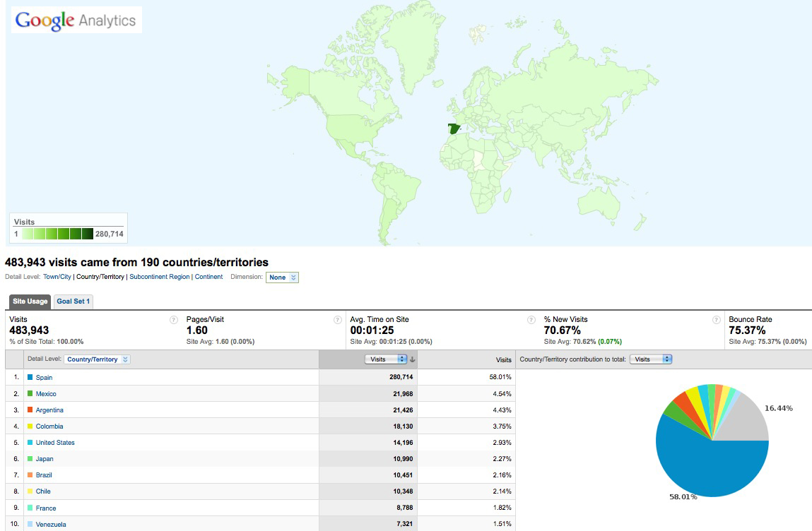The height and width of the screenshot is (531, 812).
Task: Switch to the Site Usage tab
Action: 30,302
